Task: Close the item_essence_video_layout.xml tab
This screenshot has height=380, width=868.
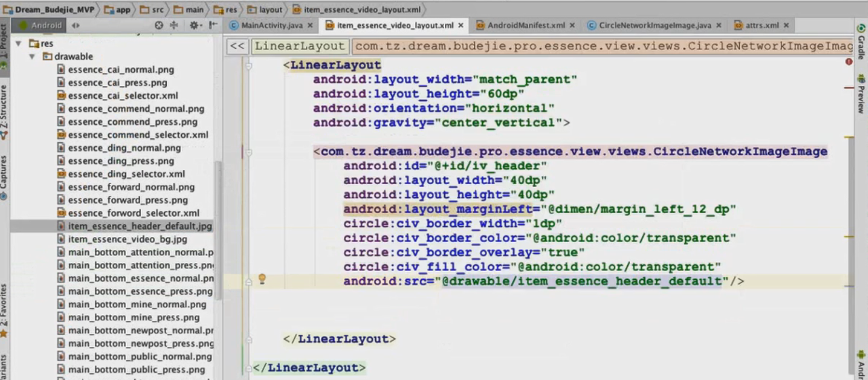Action: point(461,26)
